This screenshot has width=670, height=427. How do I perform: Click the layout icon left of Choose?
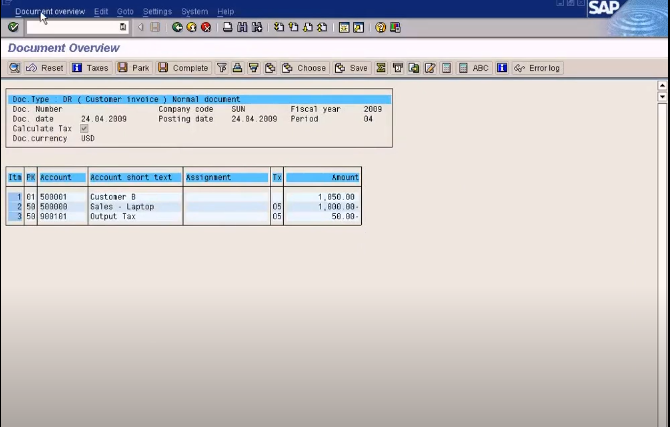(270, 68)
